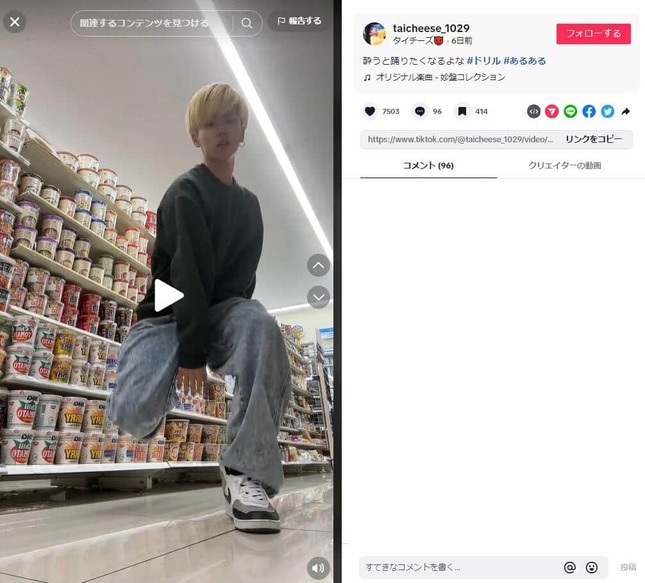Click the embed code icon
This screenshot has height=583, width=645.
coord(534,111)
